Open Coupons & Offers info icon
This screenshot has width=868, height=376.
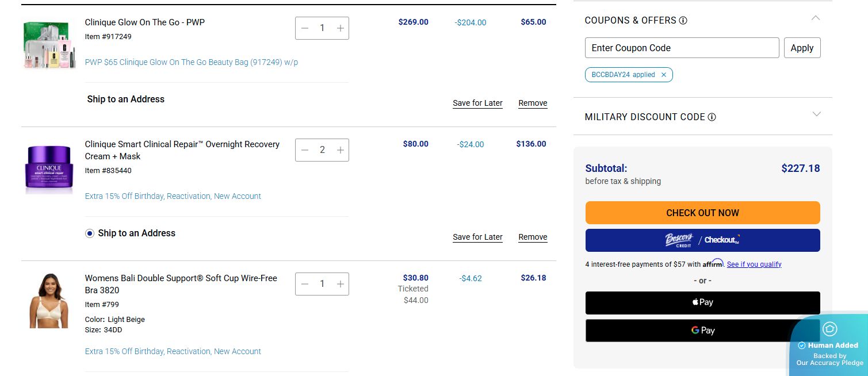(683, 21)
